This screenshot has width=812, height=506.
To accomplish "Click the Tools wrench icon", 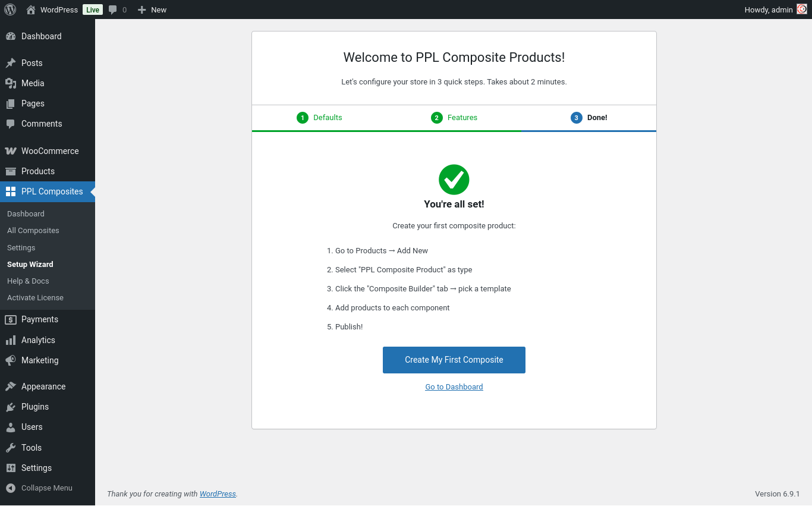I will click(x=11, y=448).
